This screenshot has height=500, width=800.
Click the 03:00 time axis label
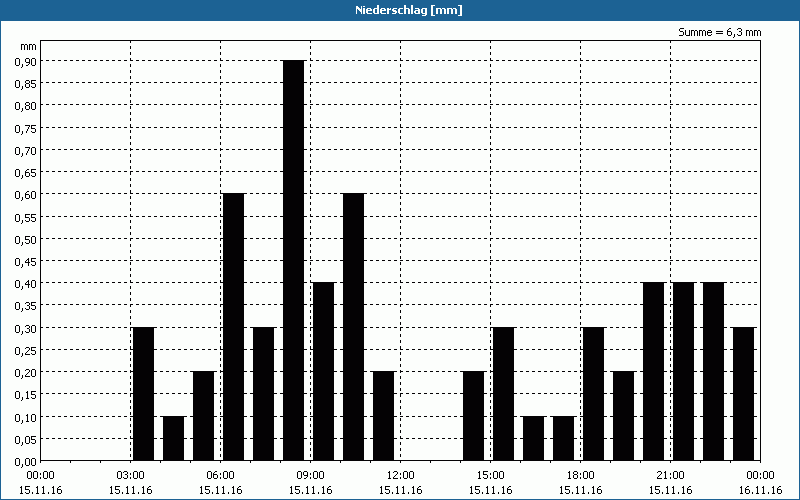tap(131, 476)
